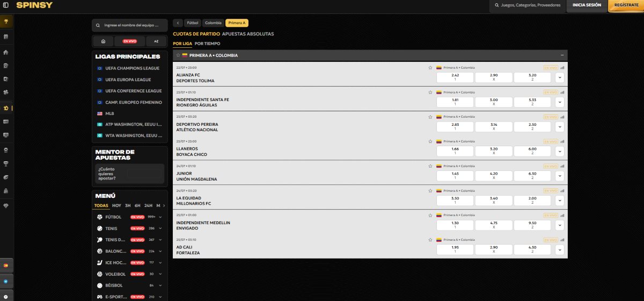Image resolution: width=644 pixels, height=301 pixels.
Task: Click the statistics bars icon for Alianza FC match
Action: [562, 68]
